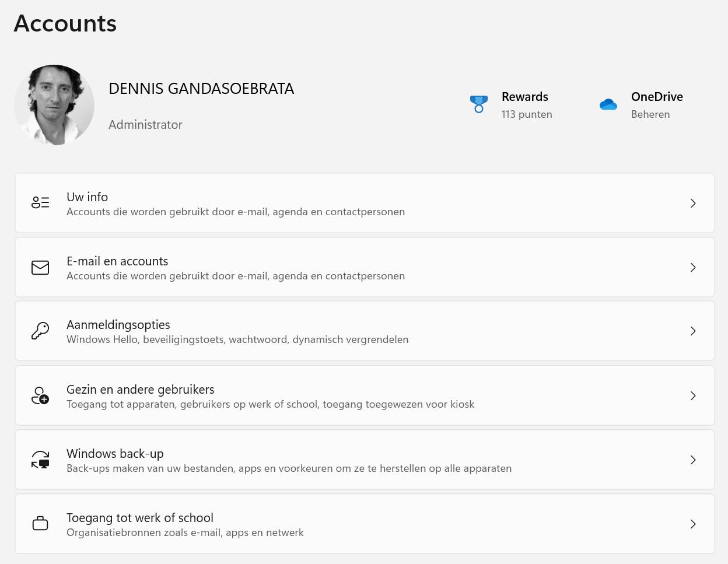Click the Uw info person-list icon
Image resolution: width=728 pixels, height=564 pixels.
coord(40,203)
